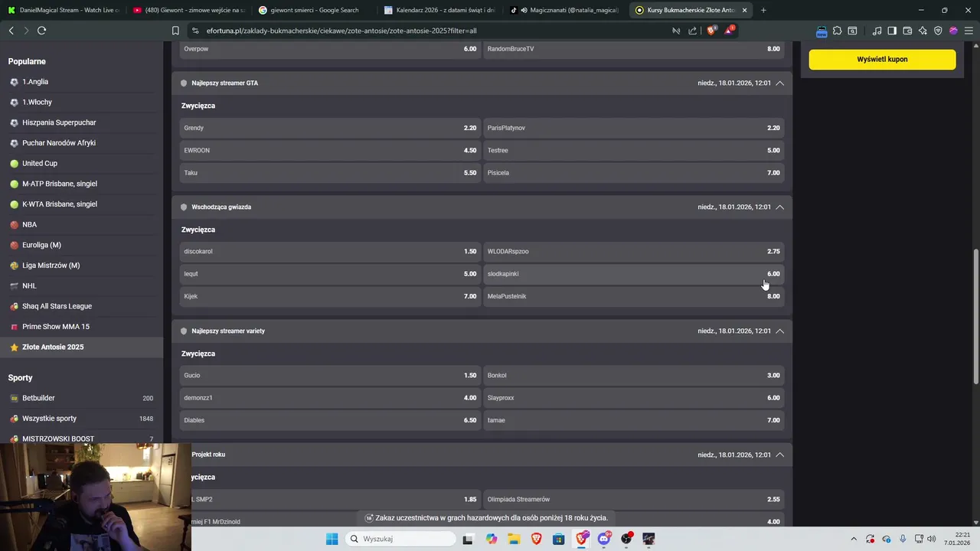Choose Bonkol at 3.00
This screenshot has width=980, height=551.
click(634, 375)
